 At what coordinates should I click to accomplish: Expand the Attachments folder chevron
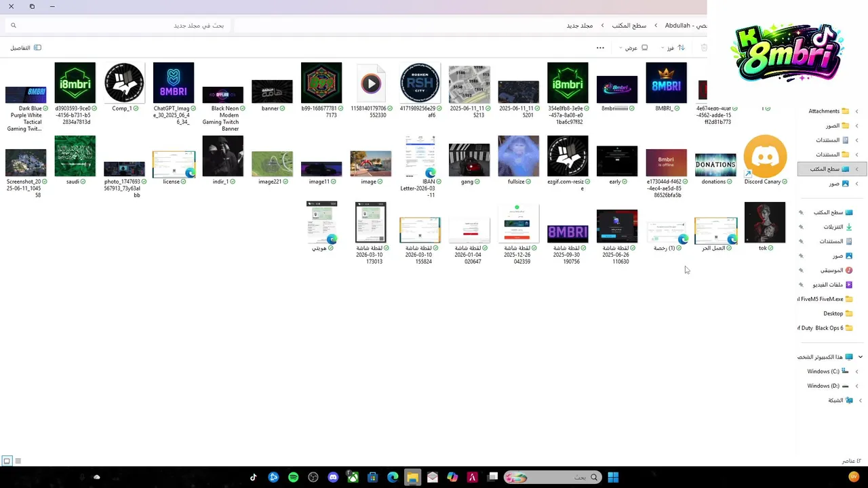[856, 111]
